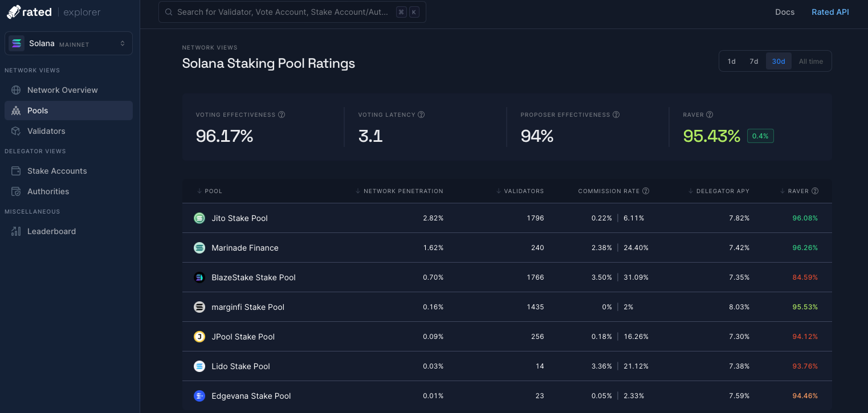Click the Lido Stake Pool logo
Screen dimensions: 868x413
point(199,366)
